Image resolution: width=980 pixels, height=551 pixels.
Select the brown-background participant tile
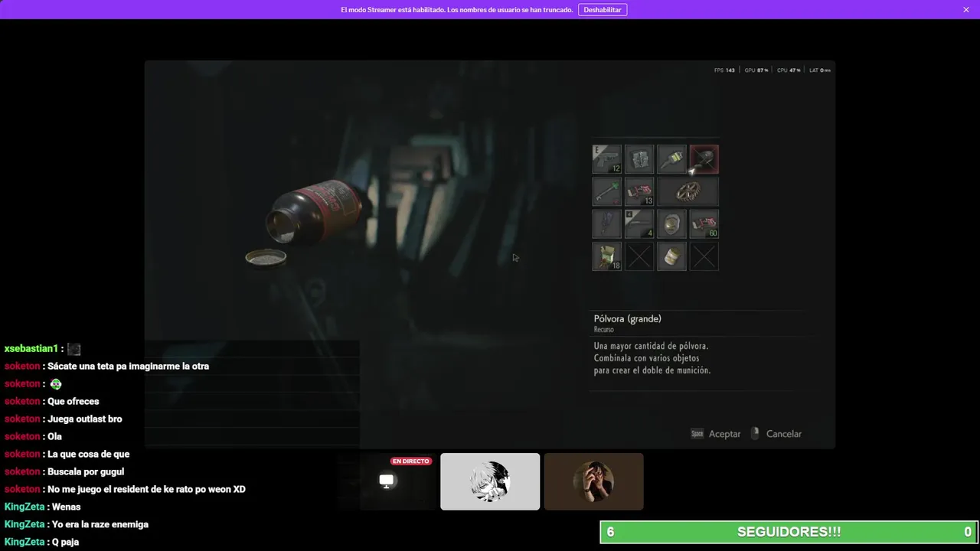click(x=593, y=481)
